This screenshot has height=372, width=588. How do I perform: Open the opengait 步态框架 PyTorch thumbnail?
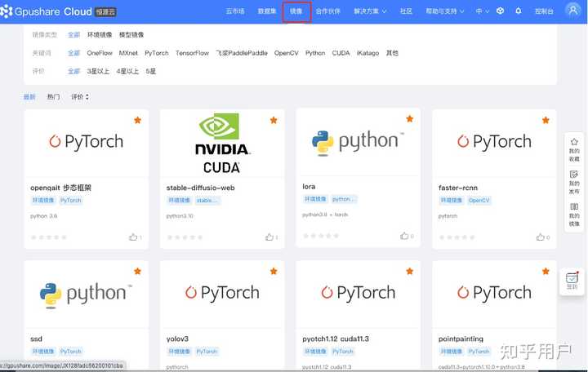coord(87,143)
